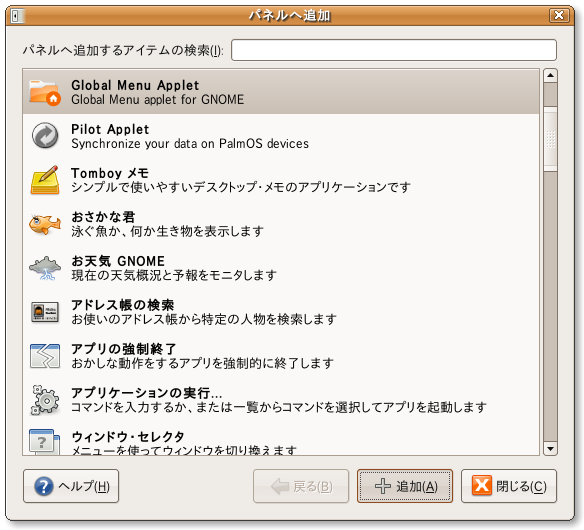Screen dimensions: 584x530
Task: Click the scrollbar up arrow
Action: pyautogui.click(x=550, y=76)
